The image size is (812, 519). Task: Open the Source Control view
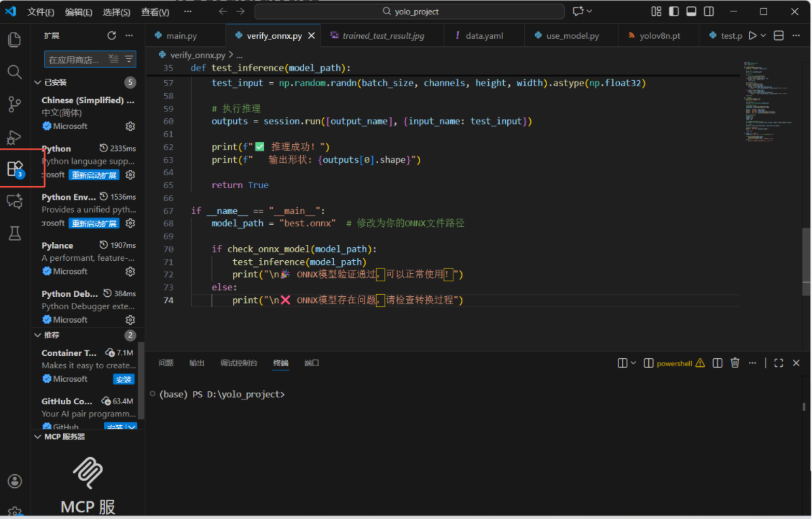coord(14,104)
